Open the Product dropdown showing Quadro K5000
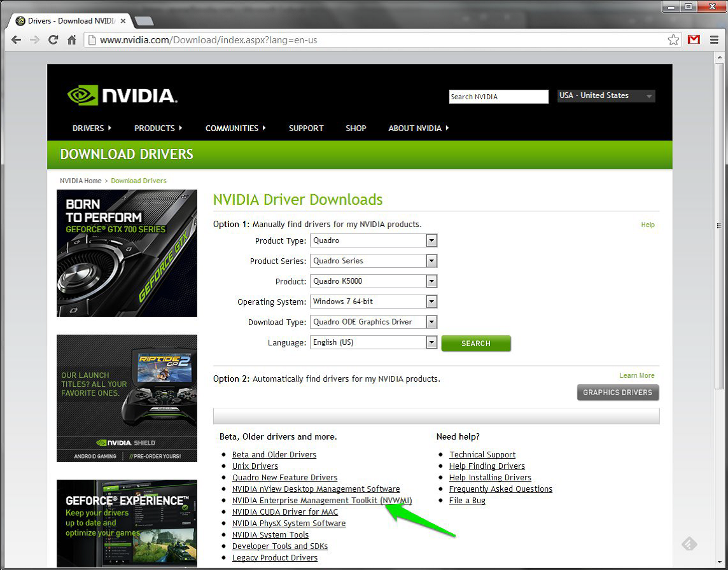Image resolution: width=728 pixels, height=570 pixels. point(374,281)
